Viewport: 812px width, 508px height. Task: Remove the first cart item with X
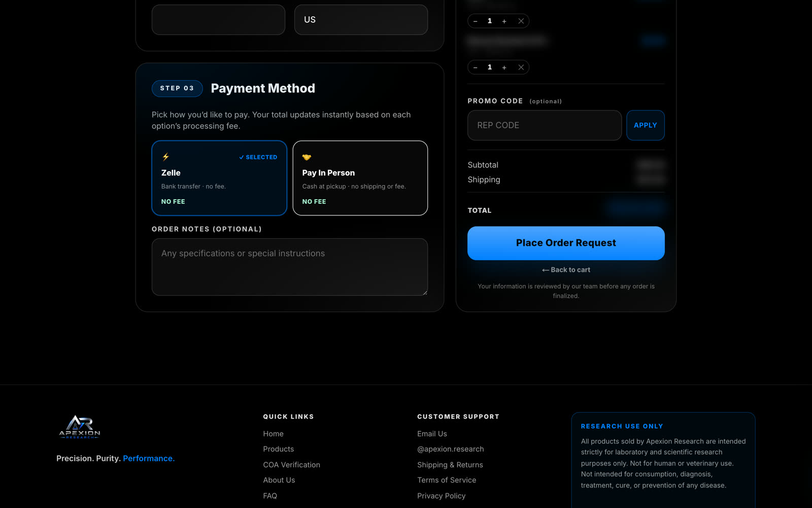521,21
